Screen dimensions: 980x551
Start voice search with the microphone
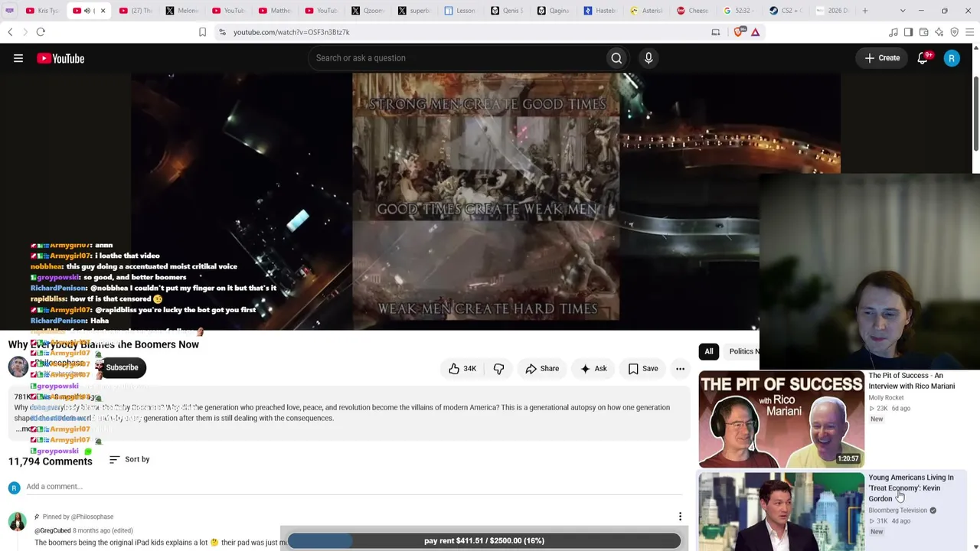point(648,58)
